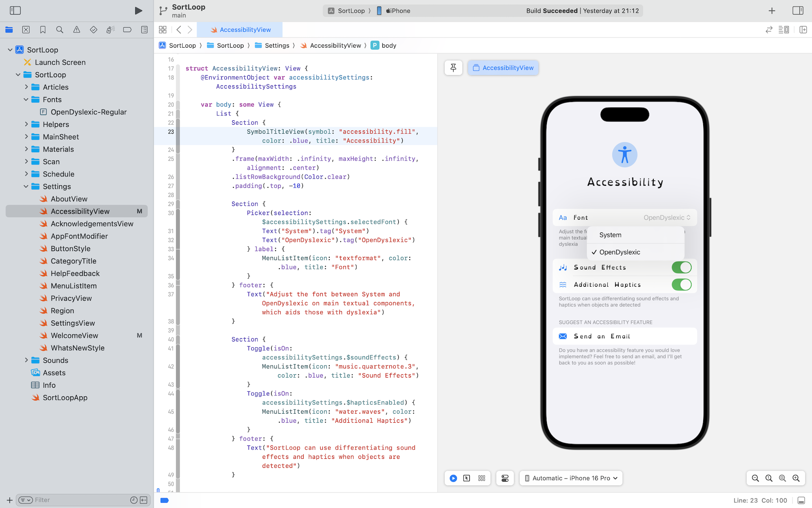Start live preview with blue play icon
812x508 pixels.
(x=454, y=478)
